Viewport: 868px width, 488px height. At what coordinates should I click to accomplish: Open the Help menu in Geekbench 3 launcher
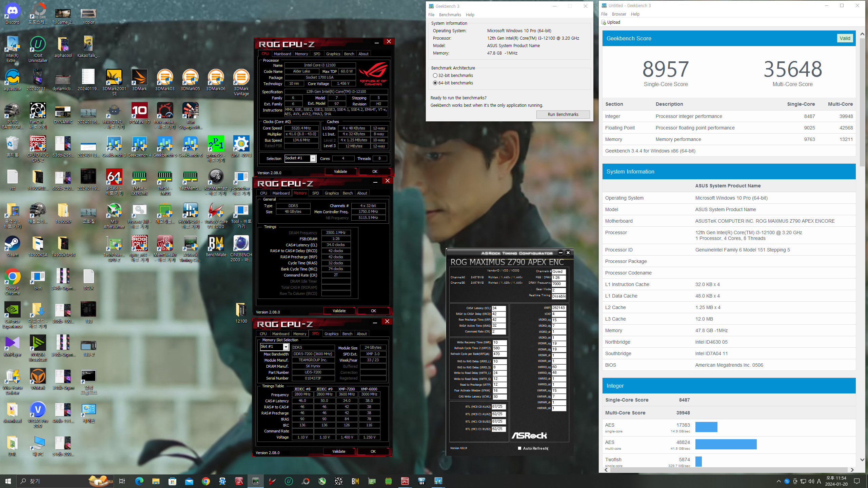pyautogui.click(x=470, y=15)
